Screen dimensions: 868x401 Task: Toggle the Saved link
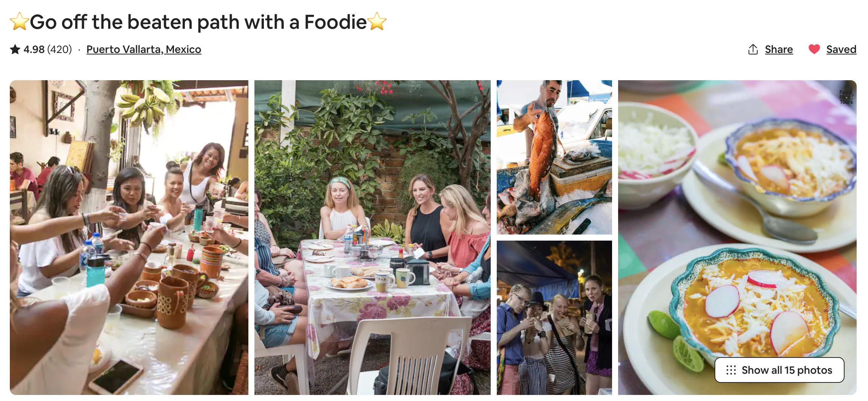click(841, 50)
